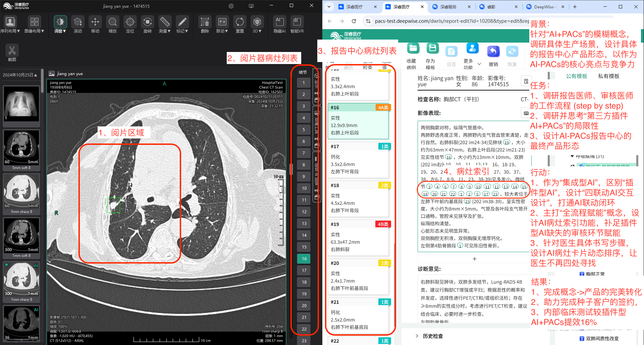Open the browser tab search dropdown
This screenshot has width=644, height=345.
[329, 7]
